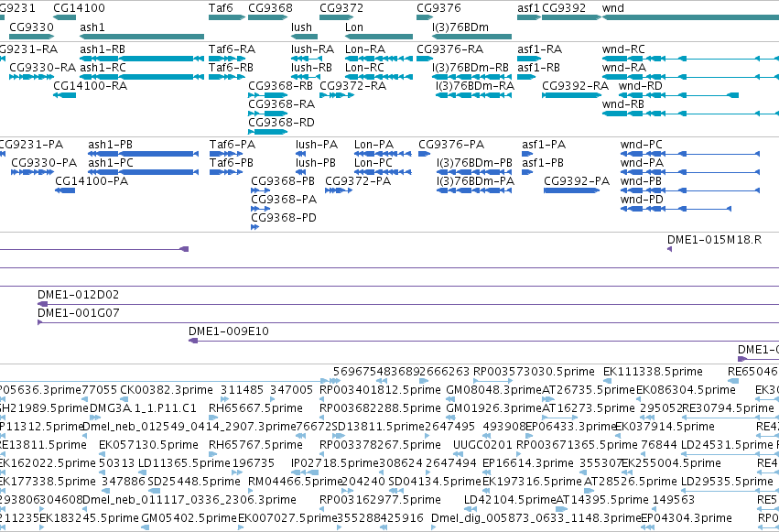779x532 pixels.
Task: Click the Lon gene label
Action: tap(354, 27)
